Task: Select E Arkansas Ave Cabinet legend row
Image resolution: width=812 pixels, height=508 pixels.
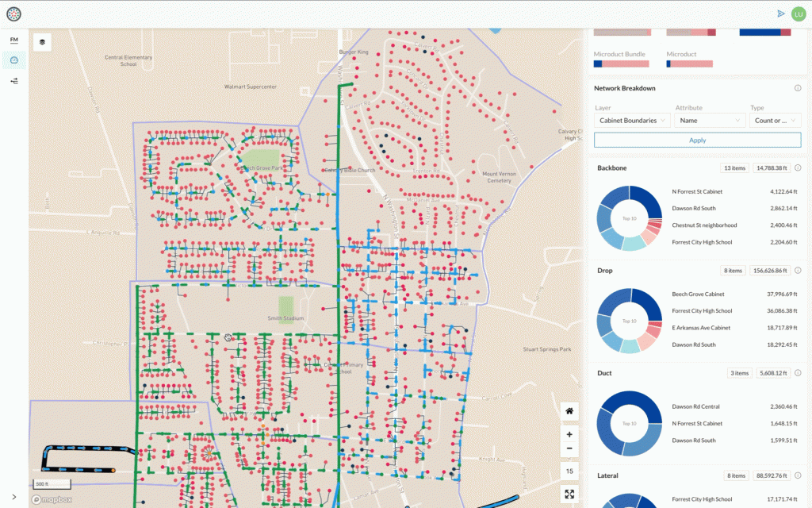Action: (x=734, y=328)
